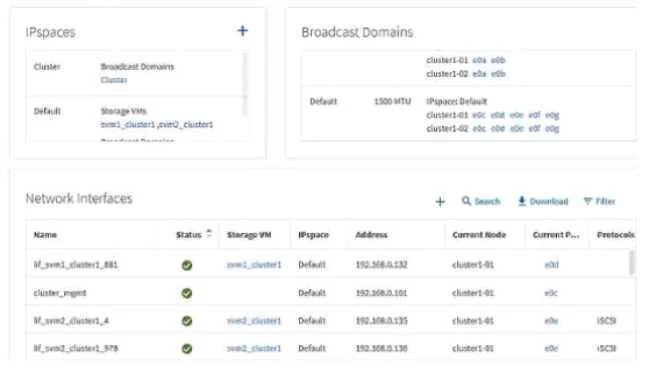Sort by the Status column arrow
The height and width of the screenshot is (372, 651).
pos(209,234)
